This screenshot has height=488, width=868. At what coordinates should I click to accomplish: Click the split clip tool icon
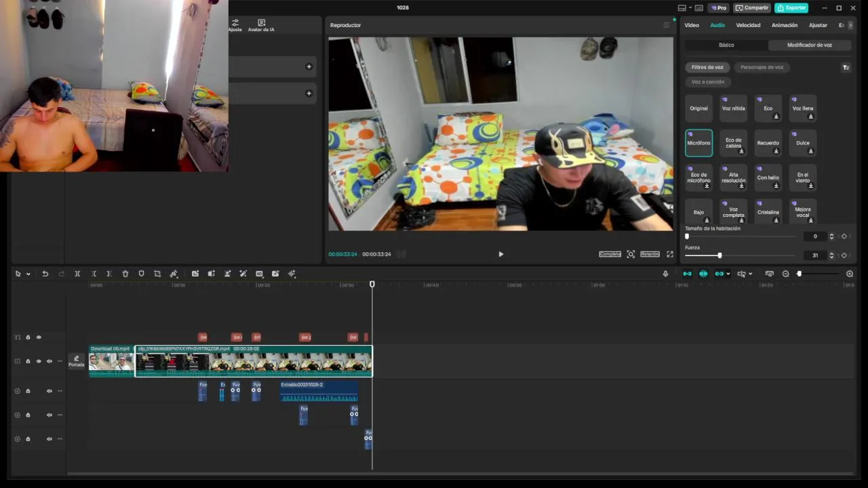pos(77,274)
